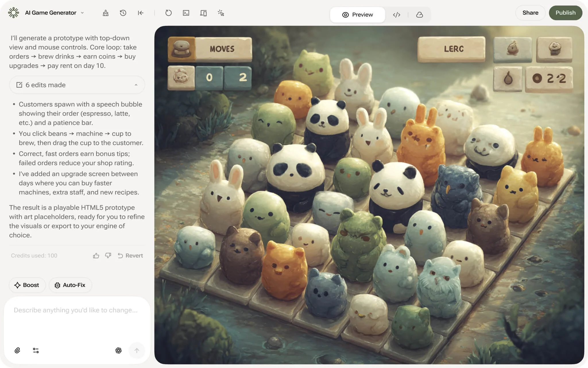
Task: Open prompt settings sliders icon
Action: point(36,350)
